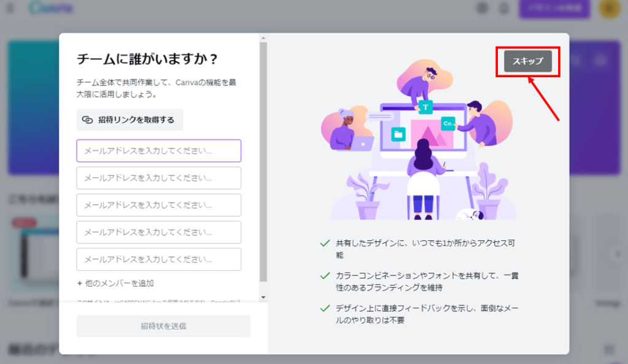Open the Canva logo in the background header
Screen dimensions: 628x364
click(51, 8)
